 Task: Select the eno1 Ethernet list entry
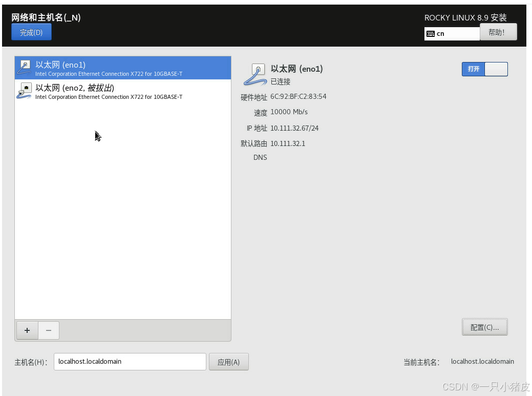click(123, 68)
